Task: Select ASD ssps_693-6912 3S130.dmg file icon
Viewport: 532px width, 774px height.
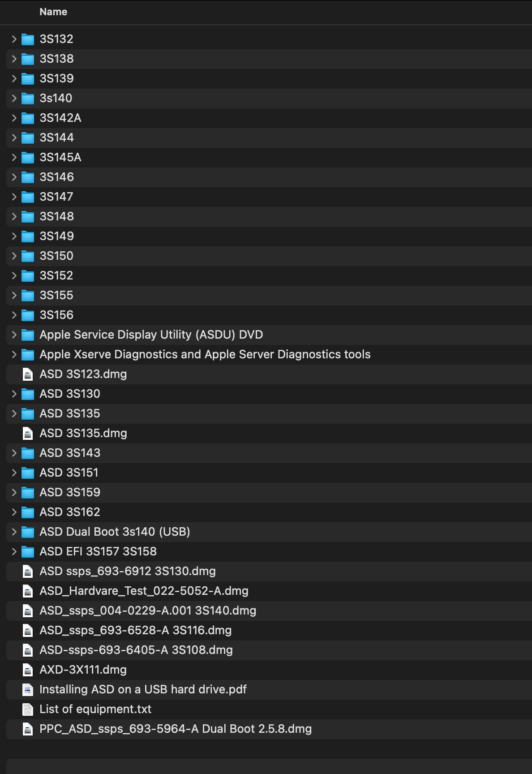Action: (x=28, y=572)
